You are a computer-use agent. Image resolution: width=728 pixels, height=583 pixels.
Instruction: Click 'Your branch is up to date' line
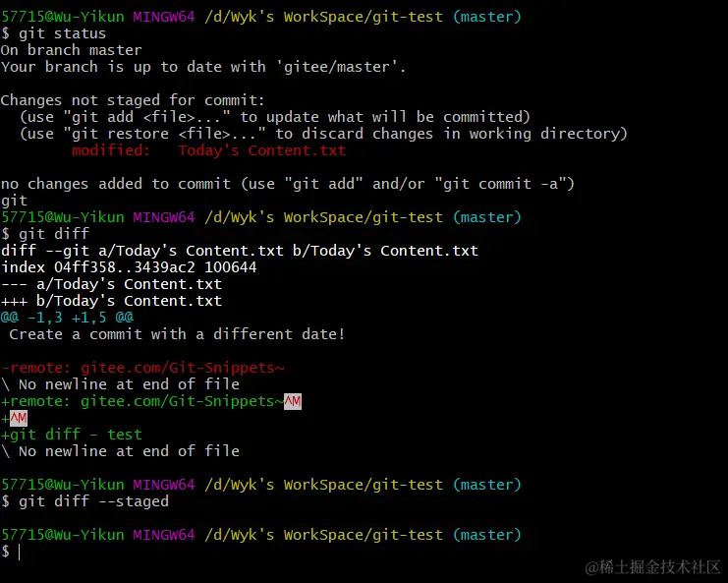[203, 67]
